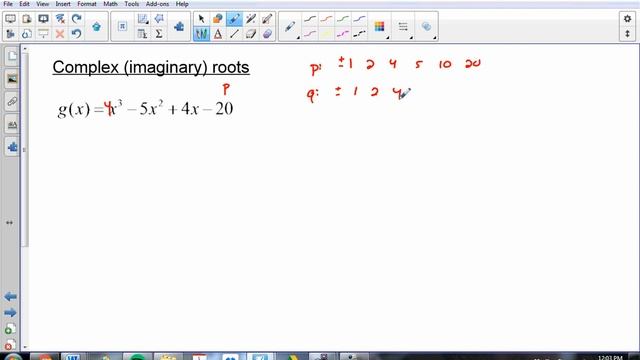This screenshot has width=640, height=360.
Task: Open the graph insert dropdown
Action: 142,19
